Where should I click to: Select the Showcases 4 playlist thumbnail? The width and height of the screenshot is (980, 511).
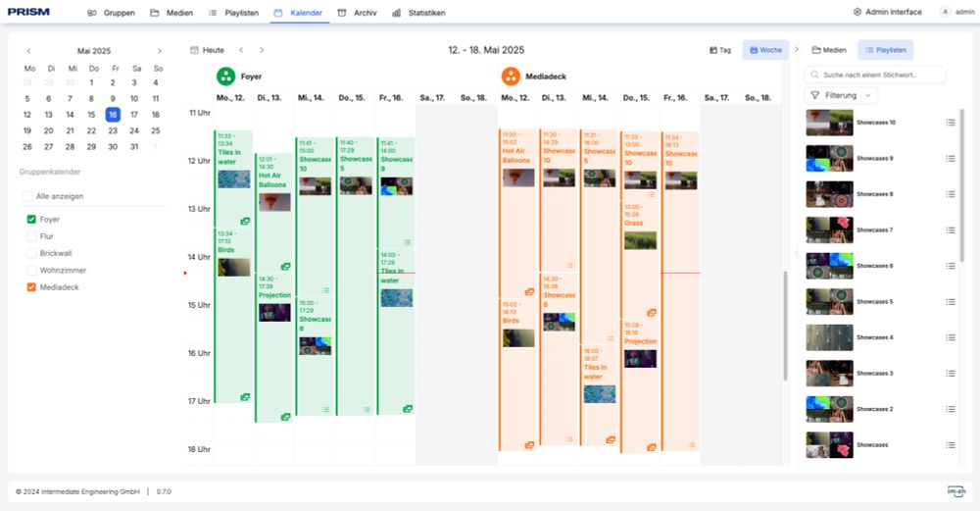[x=829, y=337]
